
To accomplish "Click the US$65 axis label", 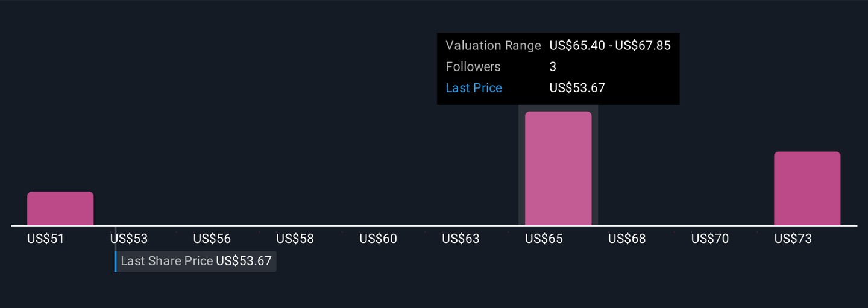I will coord(544,239).
